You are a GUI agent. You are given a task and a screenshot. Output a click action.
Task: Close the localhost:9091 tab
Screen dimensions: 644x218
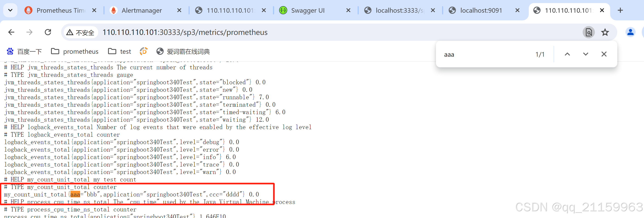[x=517, y=10]
